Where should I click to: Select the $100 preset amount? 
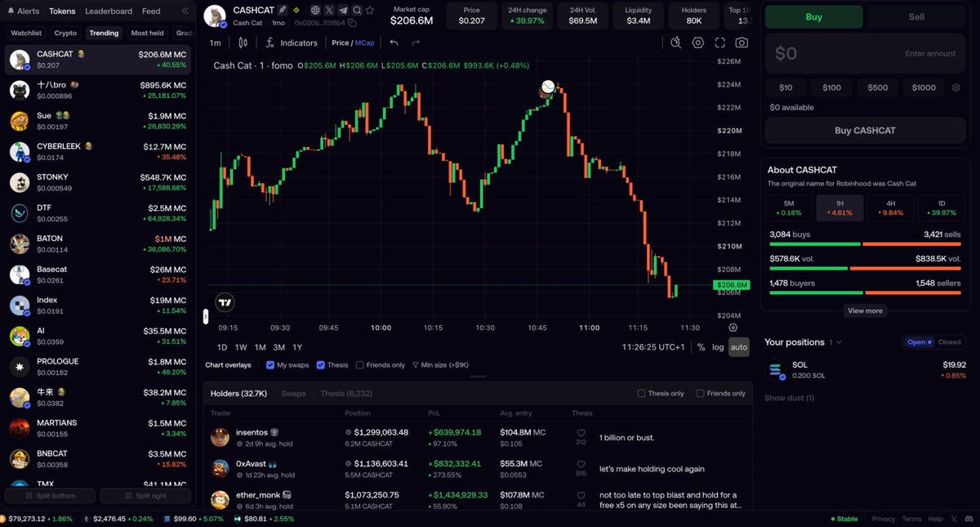tap(831, 87)
